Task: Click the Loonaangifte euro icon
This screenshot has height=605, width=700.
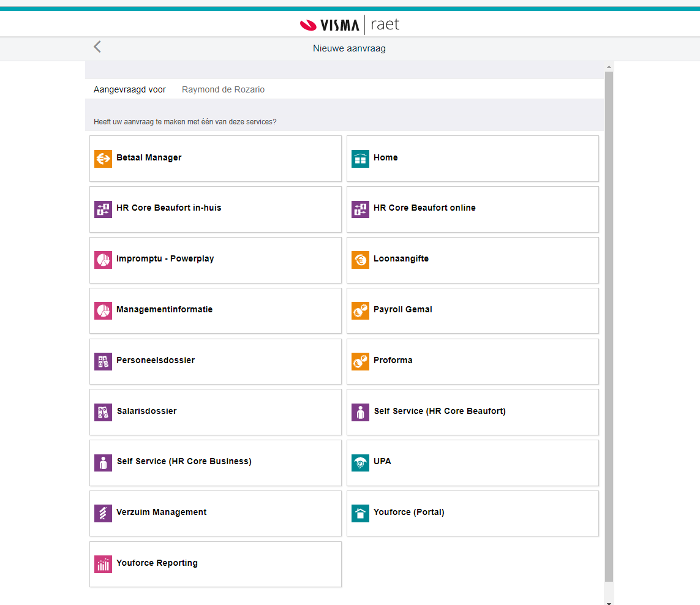Action: [360, 260]
